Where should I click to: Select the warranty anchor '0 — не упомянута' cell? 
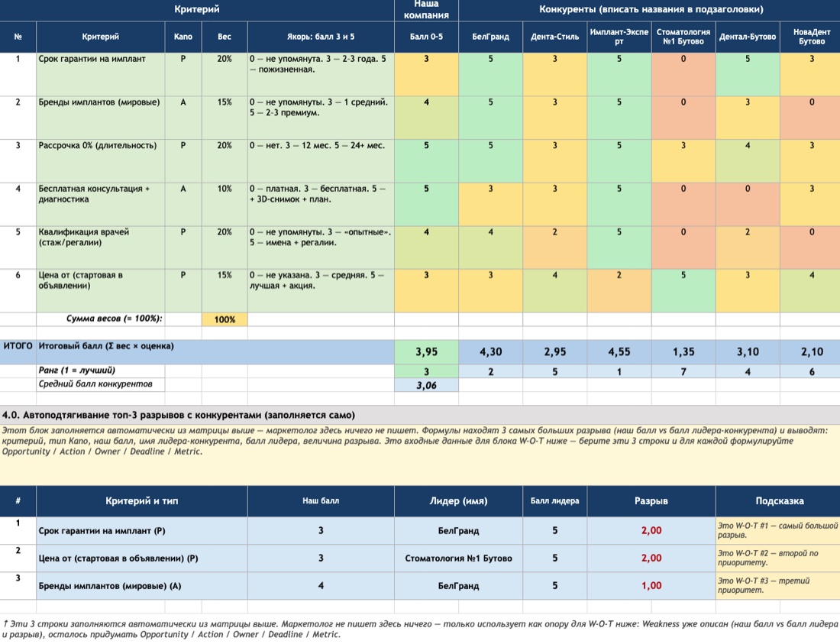click(321, 74)
